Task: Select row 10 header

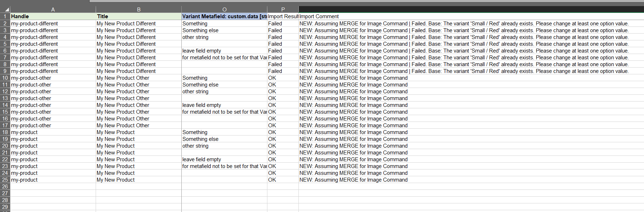Action: [5, 78]
